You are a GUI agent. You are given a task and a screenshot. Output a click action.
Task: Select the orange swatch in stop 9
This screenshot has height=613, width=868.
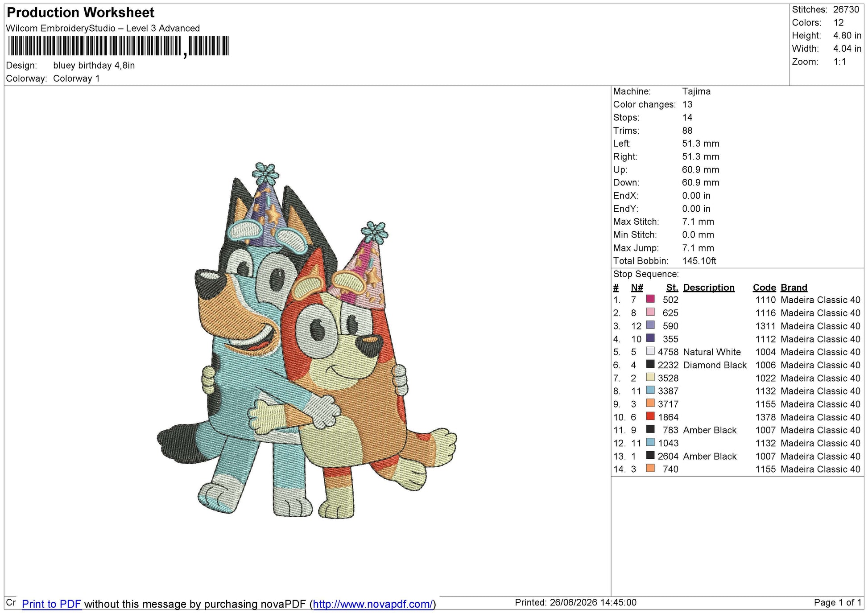tap(650, 403)
